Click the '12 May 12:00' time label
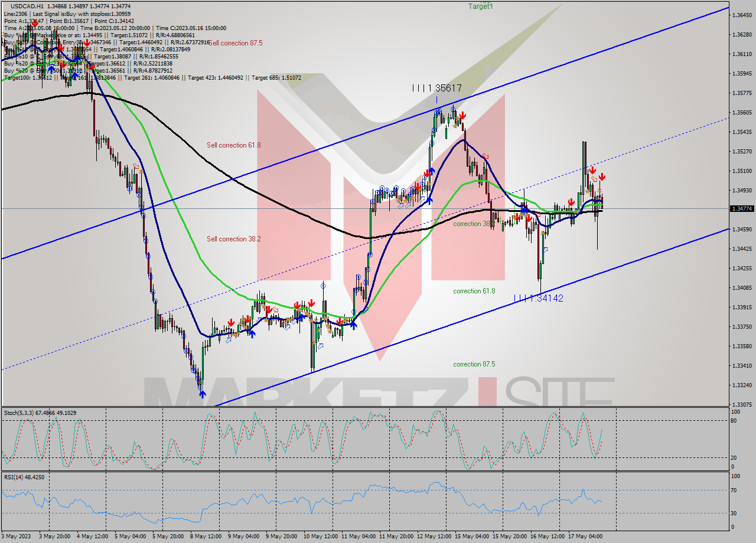The width and height of the screenshot is (756, 543). click(x=434, y=537)
